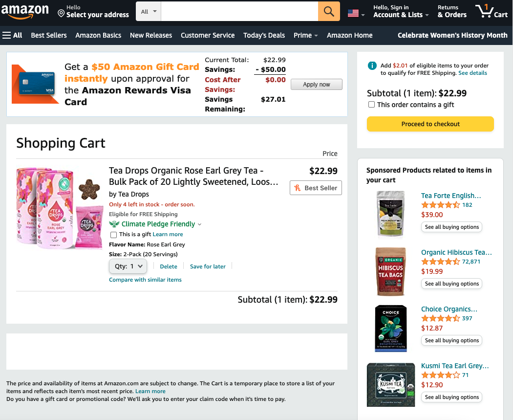Click '71' reviews count for Kusmi Tea
The image size is (513, 420).
tap(465, 375)
